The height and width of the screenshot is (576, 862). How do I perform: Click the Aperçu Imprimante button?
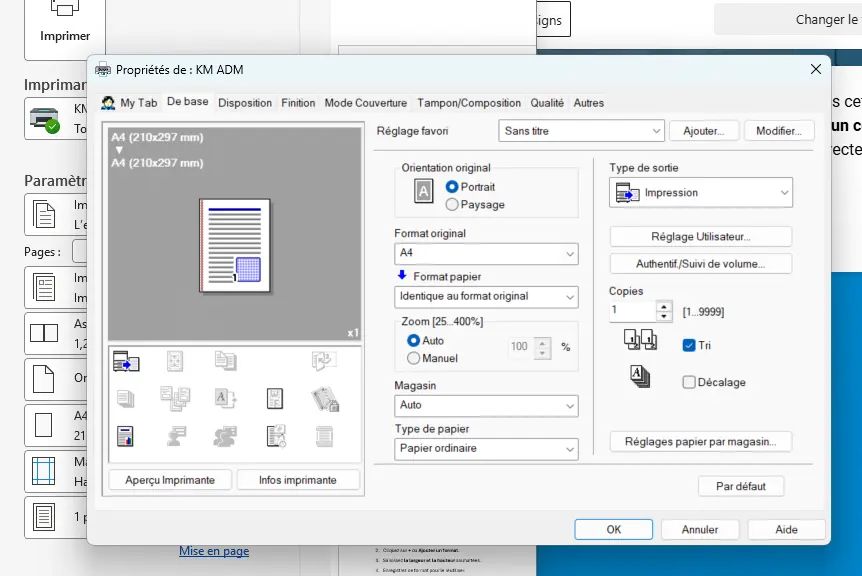point(170,480)
